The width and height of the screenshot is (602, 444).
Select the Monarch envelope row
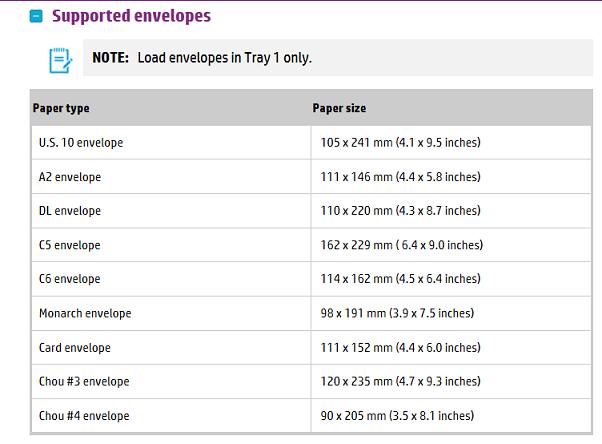(311, 313)
